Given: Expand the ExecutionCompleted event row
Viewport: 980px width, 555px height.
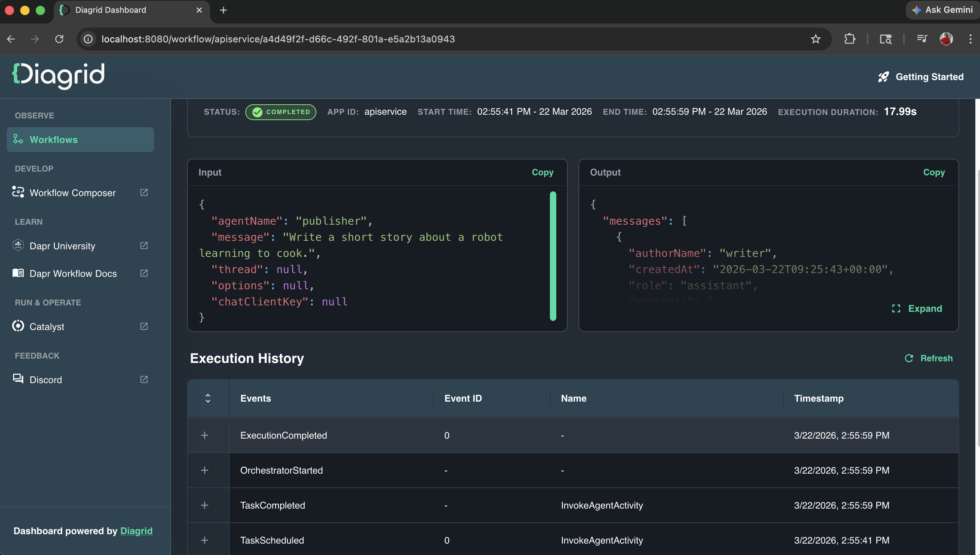Looking at the screenshot, I should pyautogui.click(x=205, y=435).
